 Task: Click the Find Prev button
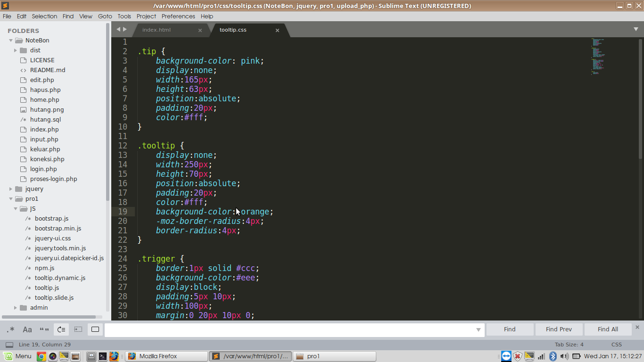559,329
